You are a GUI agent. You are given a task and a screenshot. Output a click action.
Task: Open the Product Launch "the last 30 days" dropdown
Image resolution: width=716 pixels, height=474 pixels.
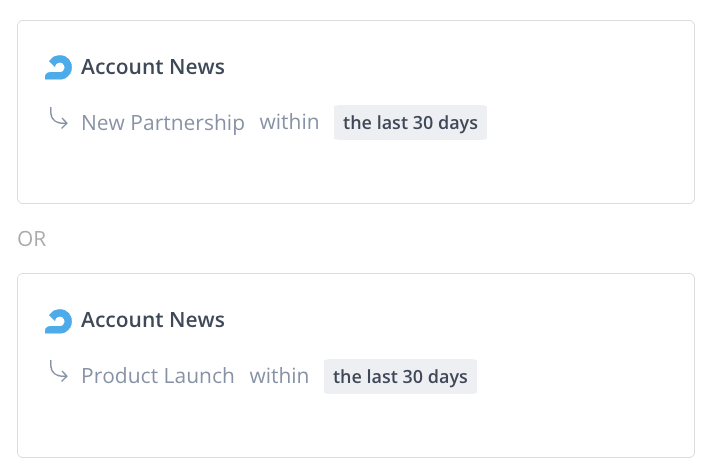click(400, 377)
